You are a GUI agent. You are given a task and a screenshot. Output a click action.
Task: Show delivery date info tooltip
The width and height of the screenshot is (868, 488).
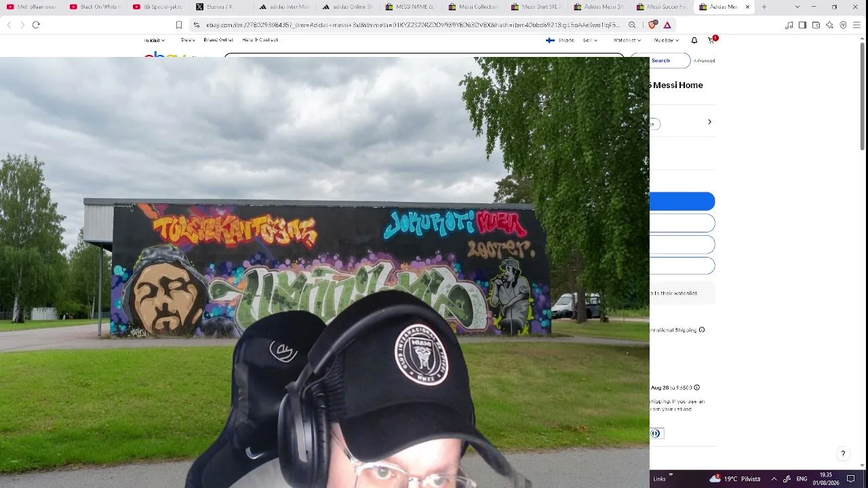pyautogui.click(x=696, y=388)
